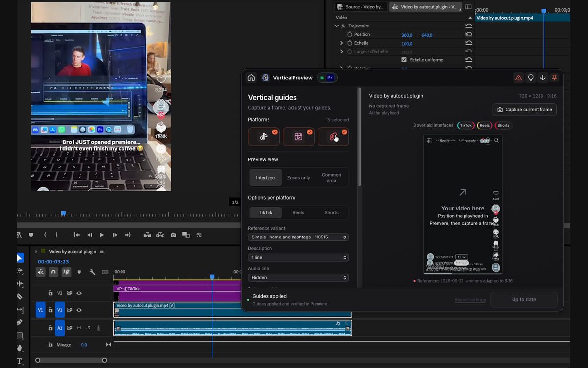588x368 pixels.
Task: Open the timeline panel hamburger menu
Action: tap(102, 252)
